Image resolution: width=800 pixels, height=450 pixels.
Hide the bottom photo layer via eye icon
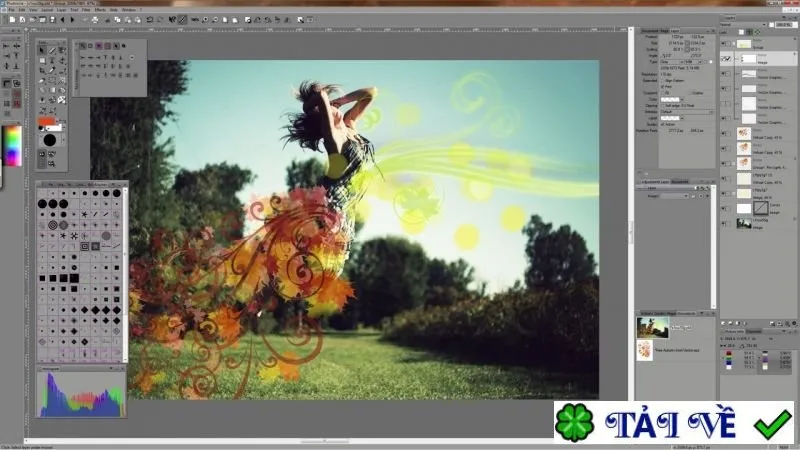click(725, 223)
